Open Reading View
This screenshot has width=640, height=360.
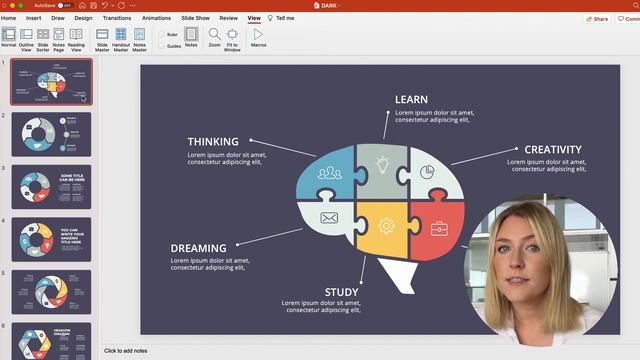click(x=76, y=39)
